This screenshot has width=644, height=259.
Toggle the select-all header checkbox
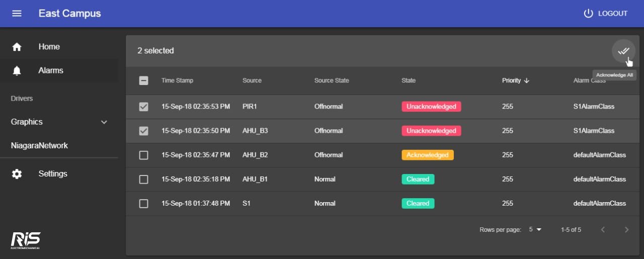click(143, 80)
